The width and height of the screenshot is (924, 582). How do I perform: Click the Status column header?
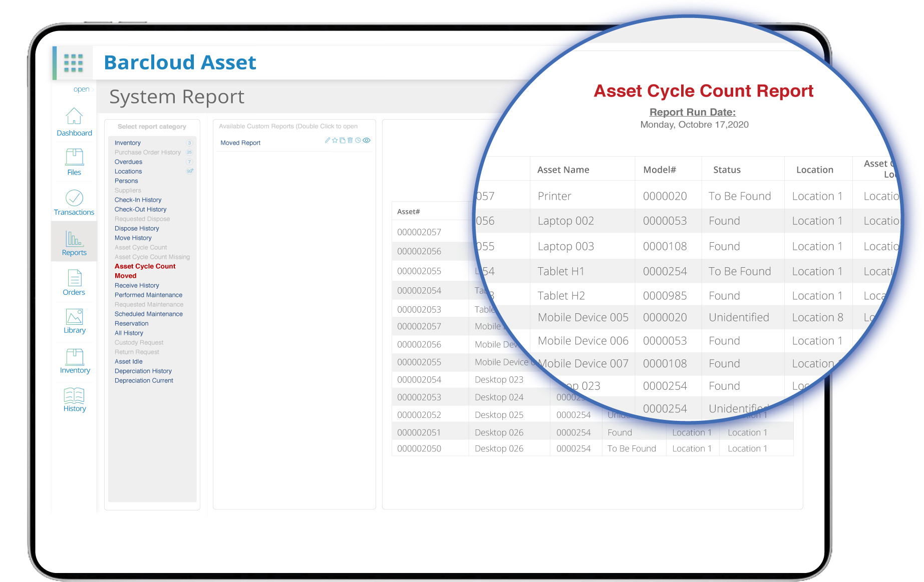point(727,170)
